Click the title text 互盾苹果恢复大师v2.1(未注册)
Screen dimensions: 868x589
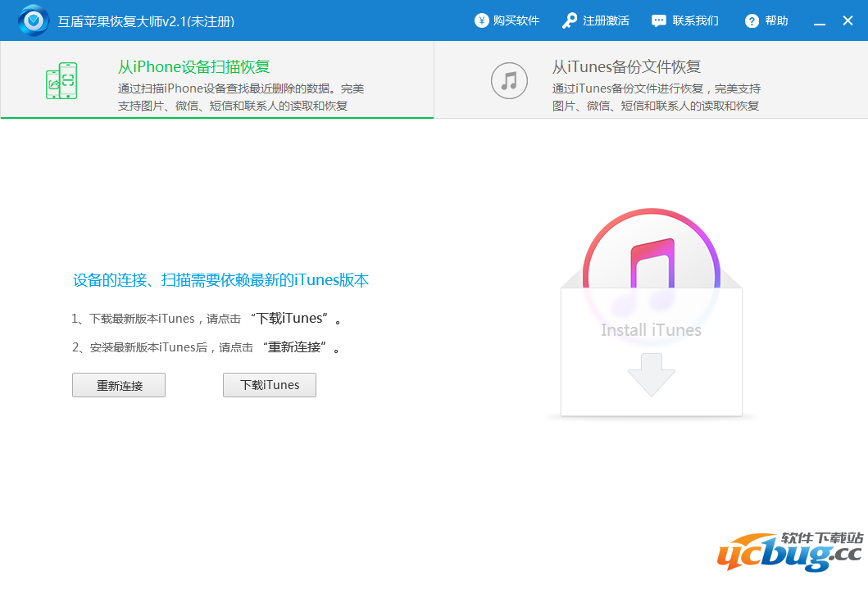[x=146, y=21]
